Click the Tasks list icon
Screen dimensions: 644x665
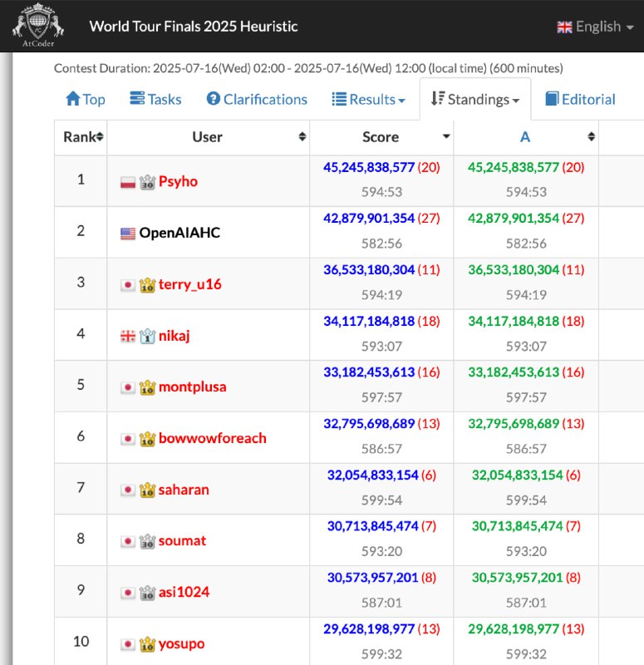[137, 98]
